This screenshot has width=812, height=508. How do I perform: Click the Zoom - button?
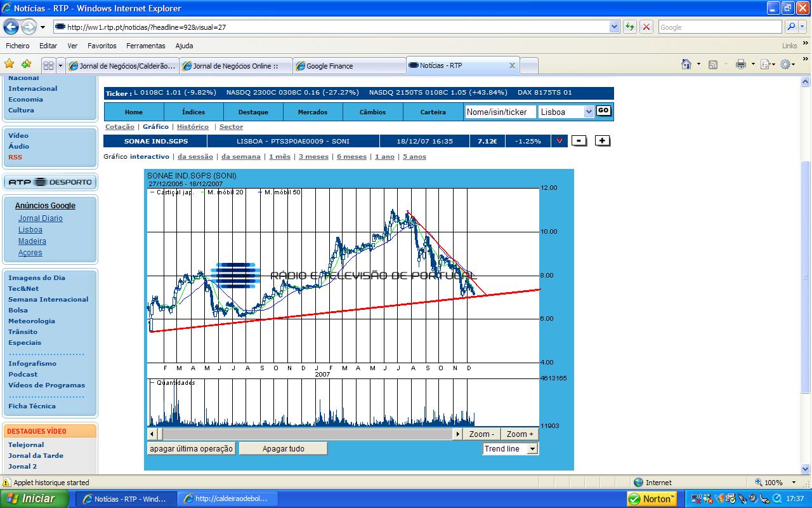coord(482,434)
